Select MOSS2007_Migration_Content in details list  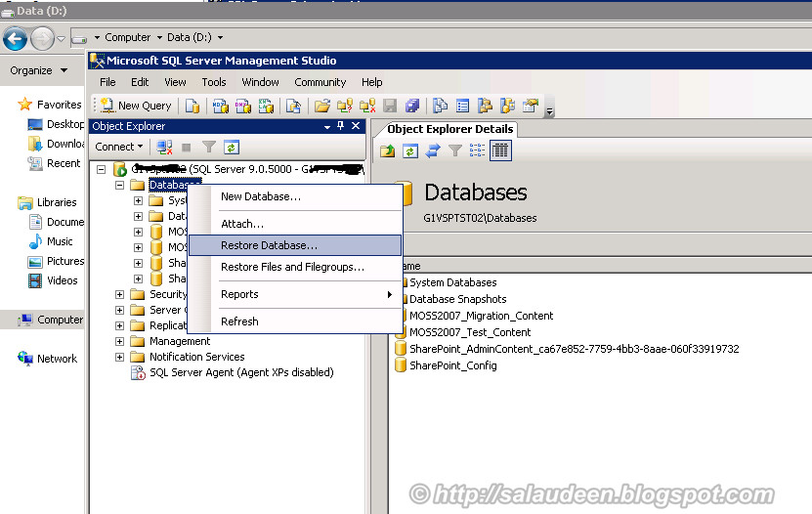tap(481, 316)
